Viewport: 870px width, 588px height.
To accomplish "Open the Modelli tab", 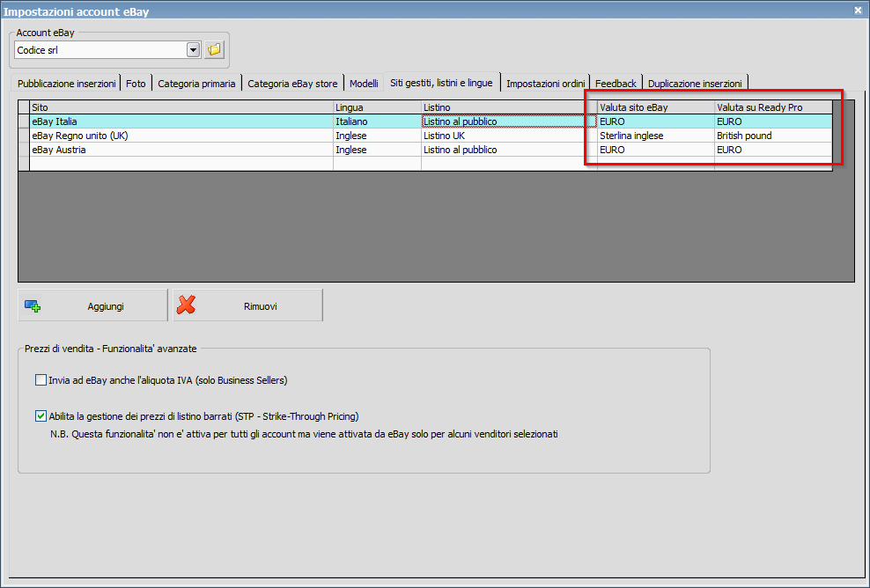I will click(364, 84).
